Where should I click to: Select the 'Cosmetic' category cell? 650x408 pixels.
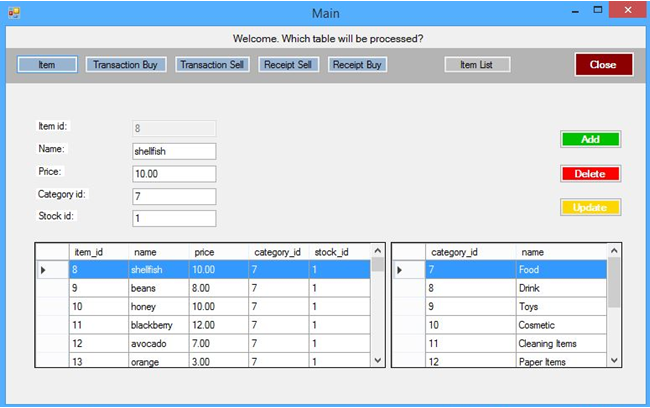pyautogui.click(x=561, y=325)
